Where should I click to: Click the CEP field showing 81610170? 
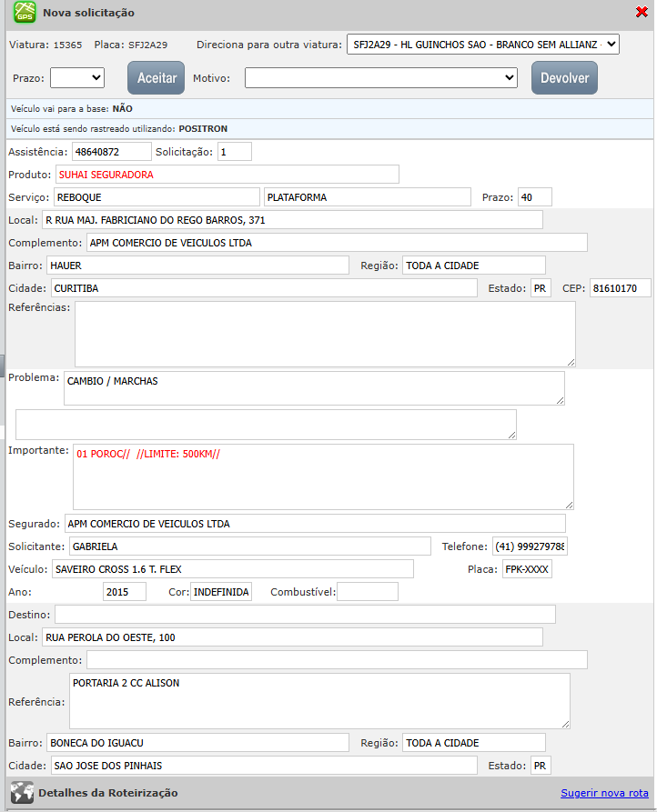click(x=621, y=288)
